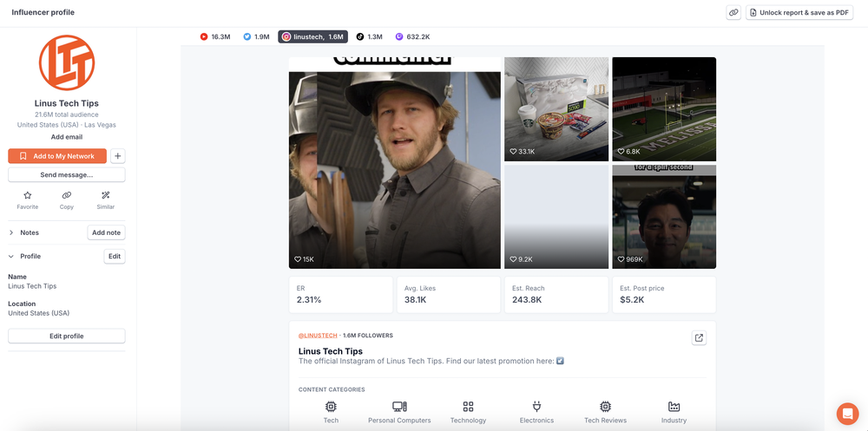The height and width of the screenshot is (431, 868).
Task: Unlock report & save as PDF
Action: [799, 12]
